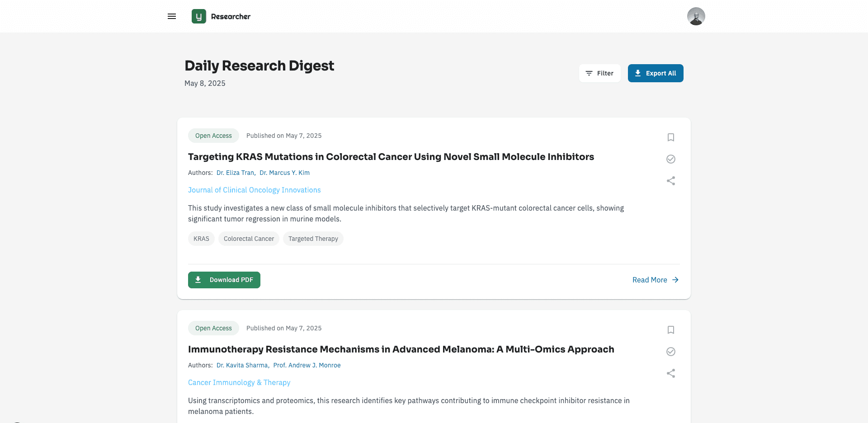The image size is (868, 423).
Task: Download PDF of the KRAS article
Action: pos(224,280)
